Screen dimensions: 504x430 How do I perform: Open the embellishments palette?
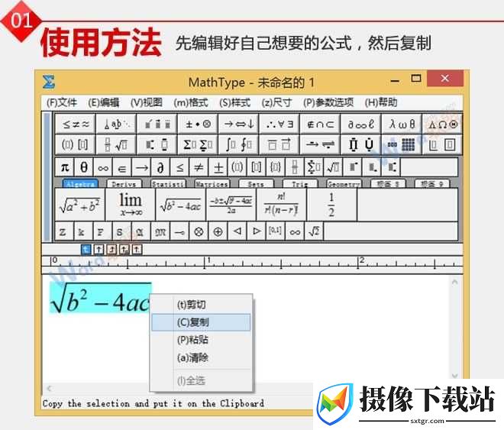[157, 124]
